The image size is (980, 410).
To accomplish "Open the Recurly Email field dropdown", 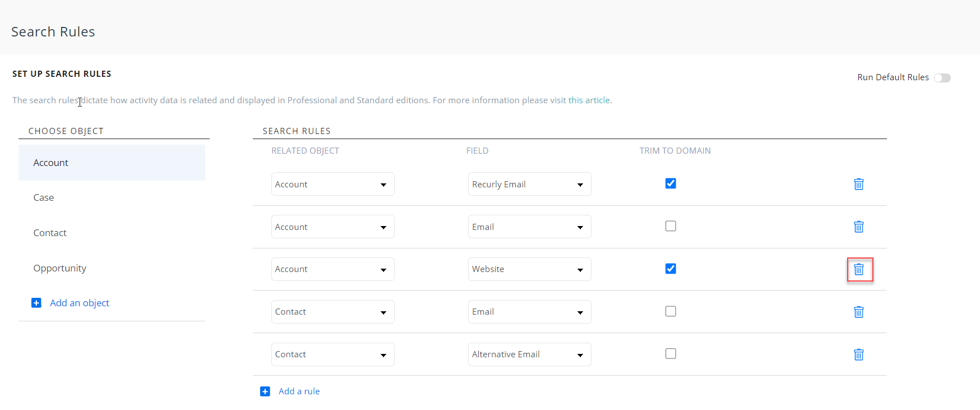I will [x=529, y=184].
